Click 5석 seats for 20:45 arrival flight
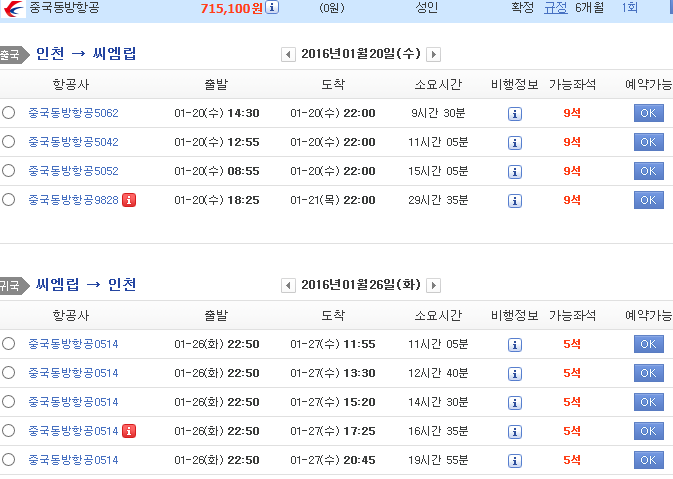Image resolution: width=673 pixels, height=479 pixels. click(x=572, y=460)
